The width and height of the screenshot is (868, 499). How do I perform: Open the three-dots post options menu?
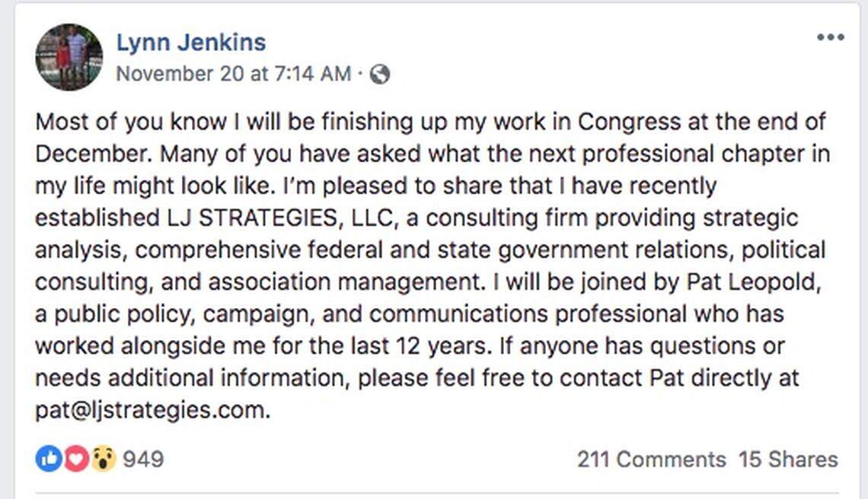point(830,37)
